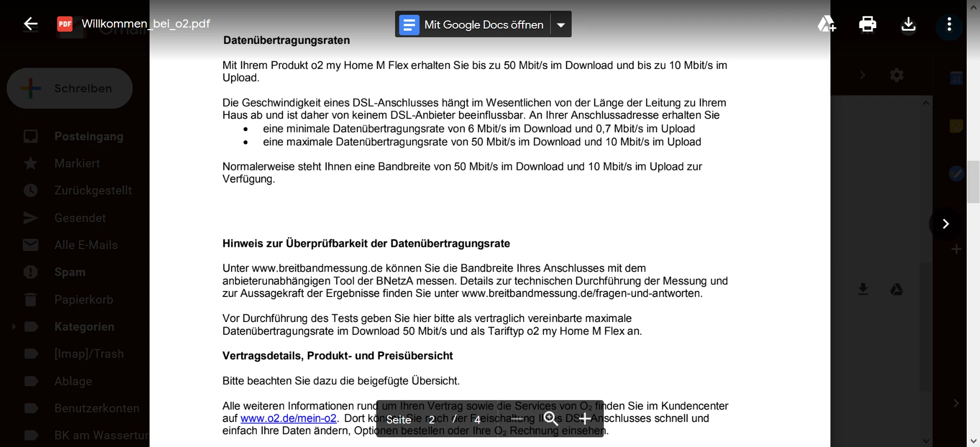
Task: Click the Willkommen_bei_o2.pdf file name
Action: [x=146, y=23]
